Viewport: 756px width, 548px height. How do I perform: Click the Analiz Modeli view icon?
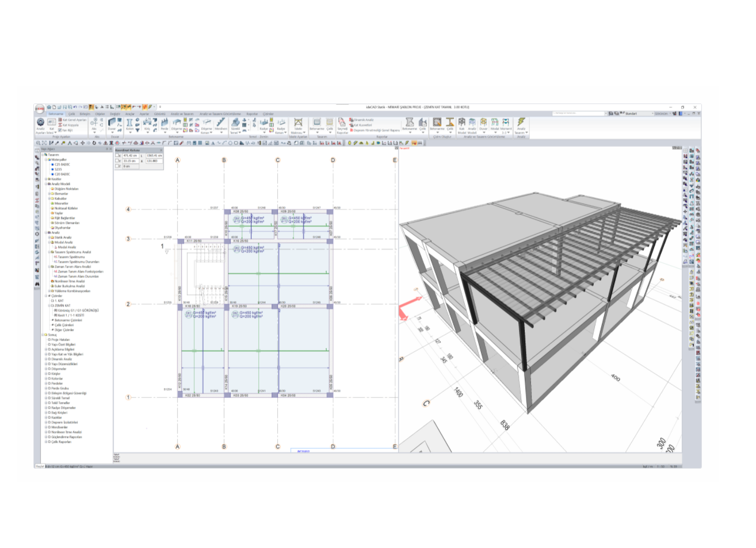472,125
